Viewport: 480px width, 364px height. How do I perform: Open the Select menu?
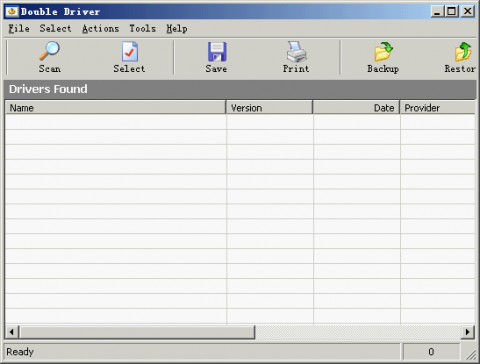click(x=55, y=29)
